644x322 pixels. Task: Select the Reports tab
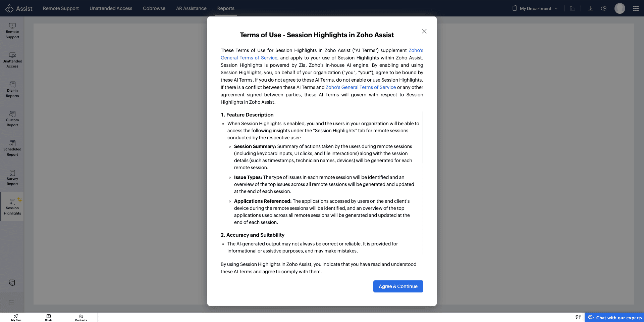click(x=226, y=8)
